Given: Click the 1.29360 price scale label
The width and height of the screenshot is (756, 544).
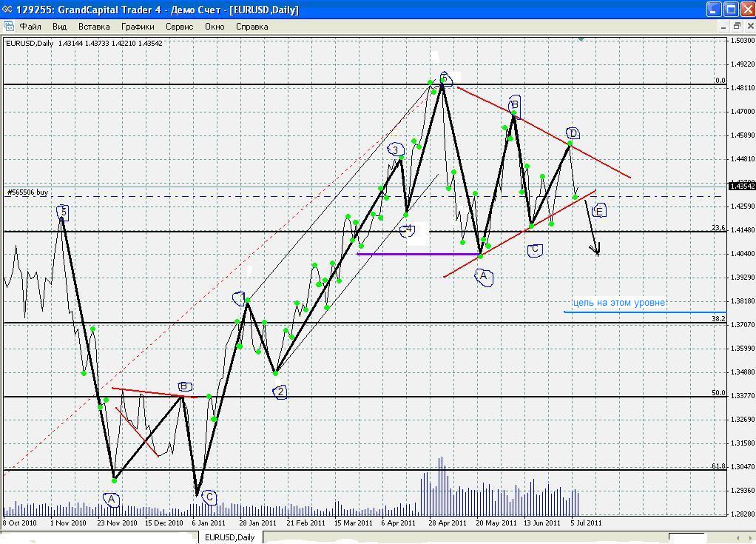Looking at the screenshot, I should tap(743, 491).
